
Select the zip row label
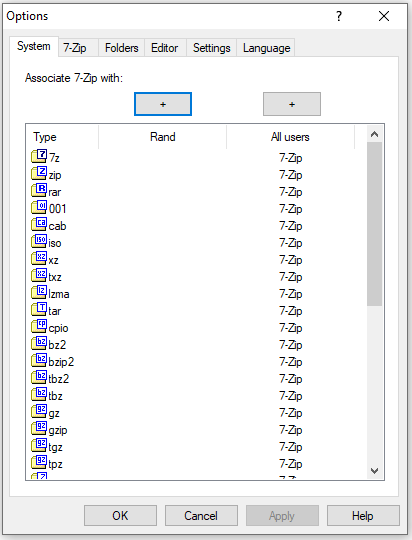55,175
